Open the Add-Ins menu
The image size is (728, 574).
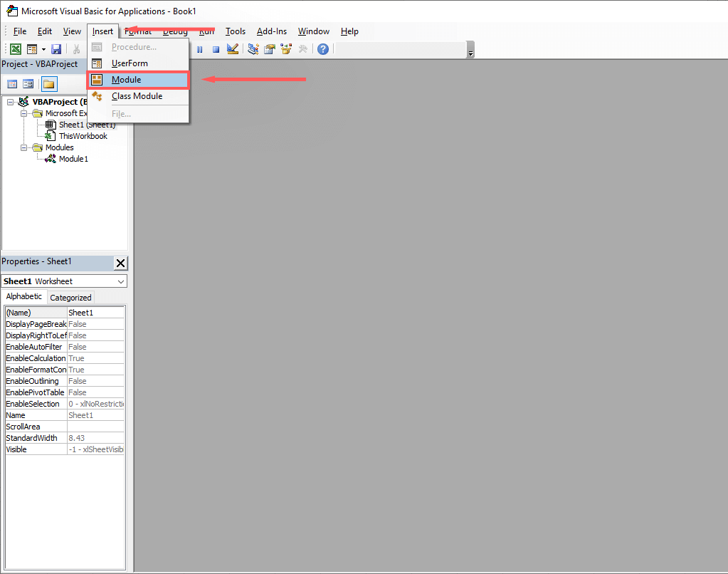[x=272, y=31]
